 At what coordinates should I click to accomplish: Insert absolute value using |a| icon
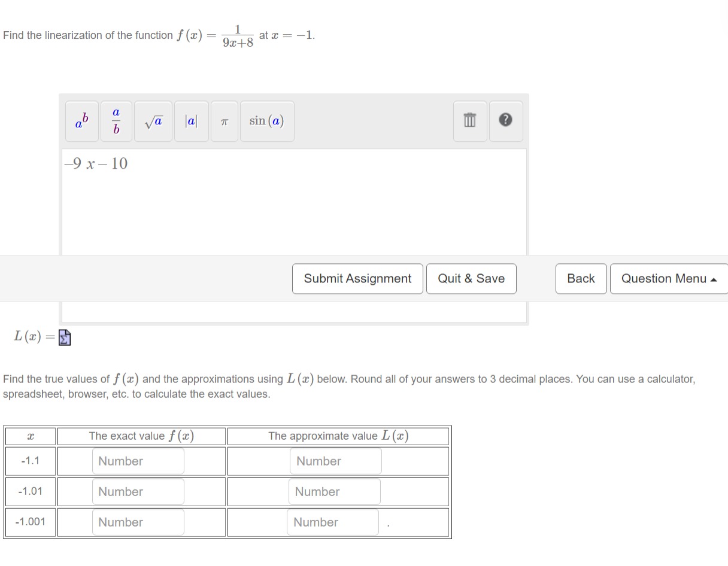pyautogui.click(x=191, y=121)
